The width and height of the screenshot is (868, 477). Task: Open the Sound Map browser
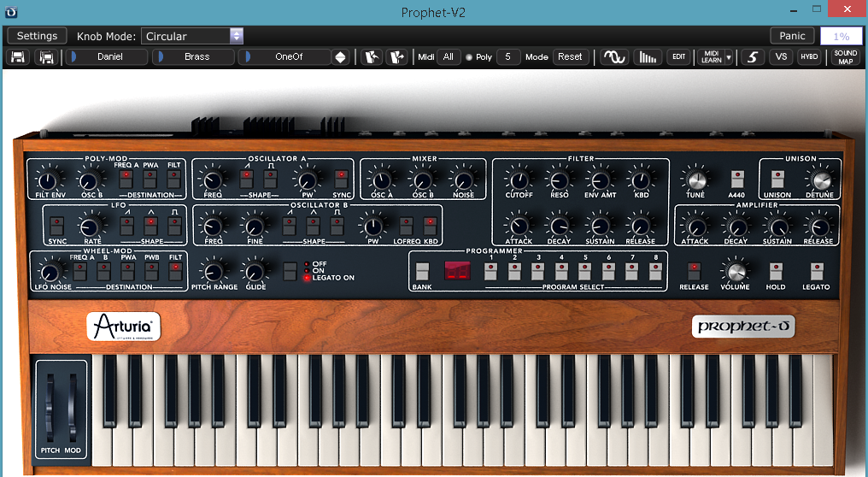tap(845, 57)
